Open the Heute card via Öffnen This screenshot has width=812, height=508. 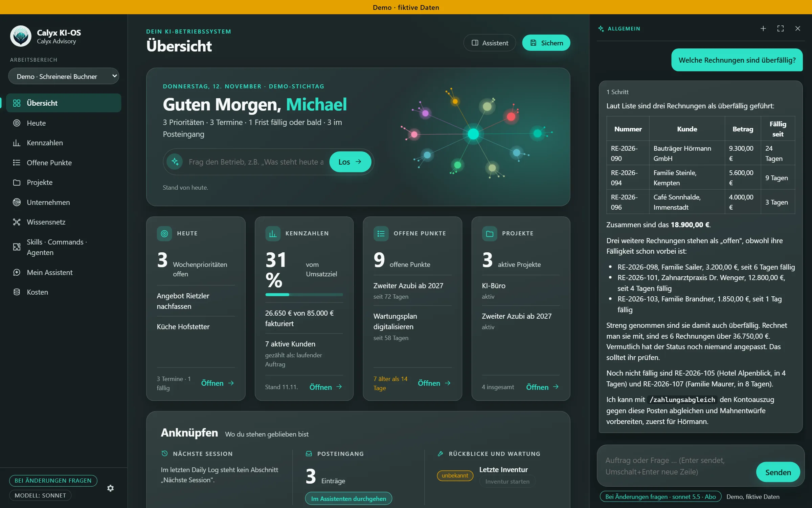218,383
